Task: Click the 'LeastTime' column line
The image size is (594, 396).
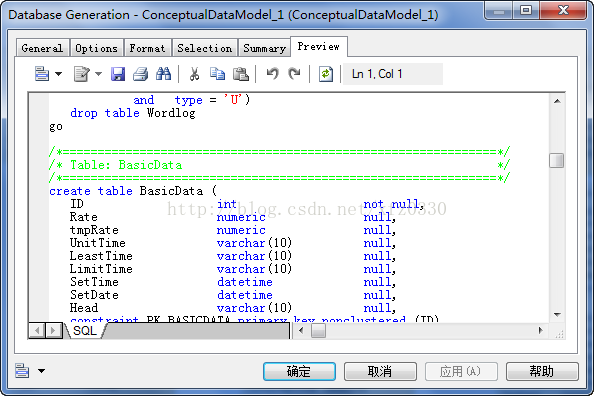Action: (233, 256)
